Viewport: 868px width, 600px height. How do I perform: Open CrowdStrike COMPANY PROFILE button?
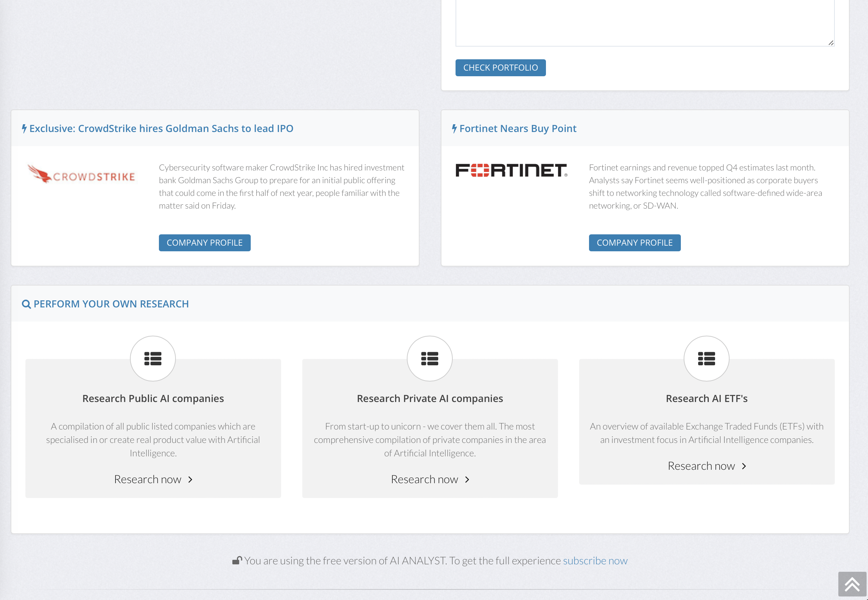point(204,243)
